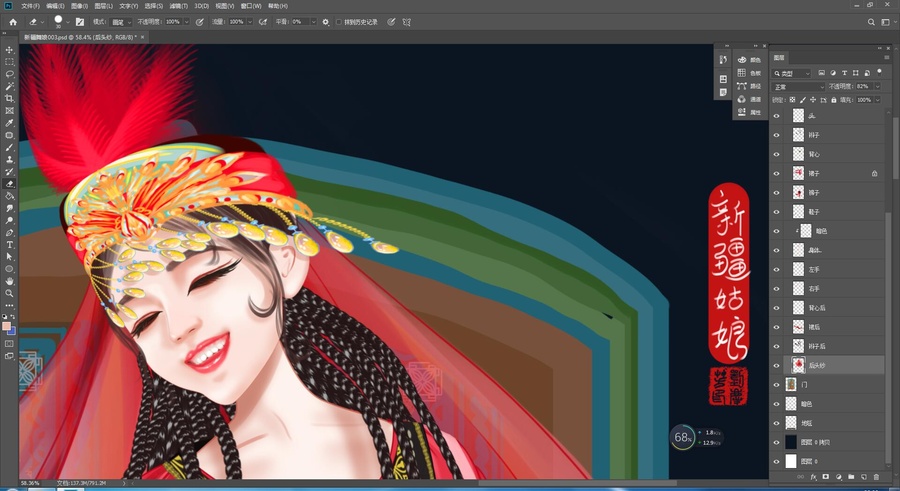Click the Home icon in options bar

click(13, 22)
